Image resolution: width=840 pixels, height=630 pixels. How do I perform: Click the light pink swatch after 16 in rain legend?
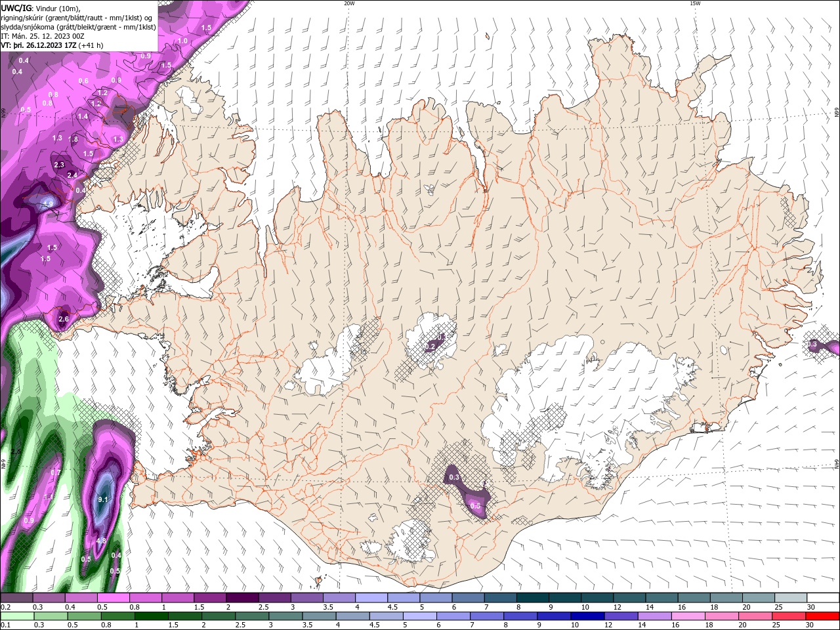coord(688,616)
